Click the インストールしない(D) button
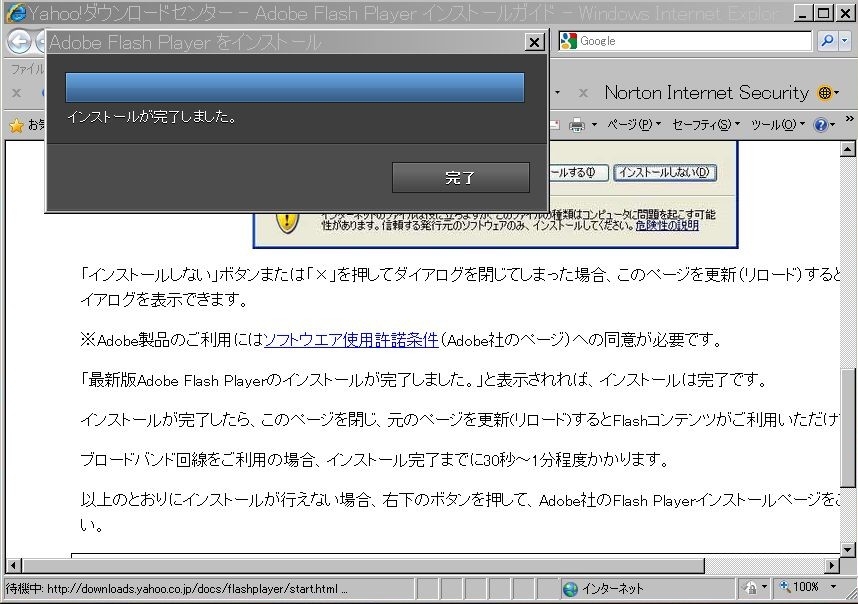Screen dimensions: 858x604 664,172
